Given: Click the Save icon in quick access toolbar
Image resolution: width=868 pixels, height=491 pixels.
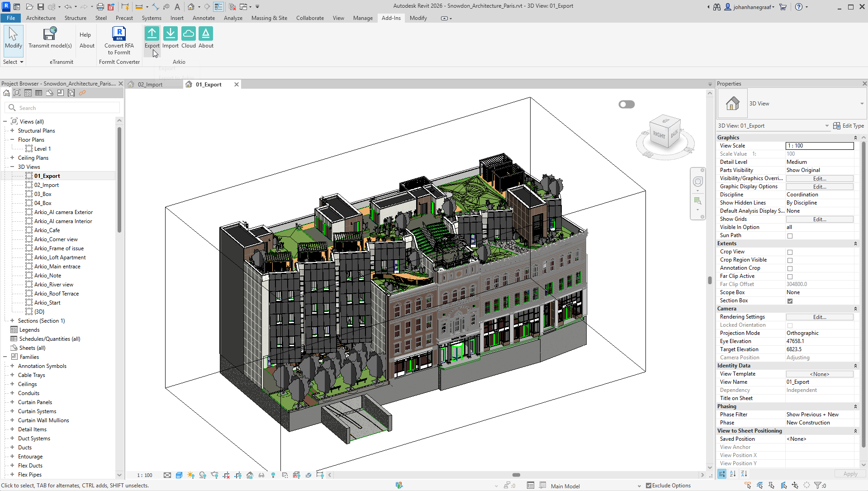Looking at the screenshot, I should click(x=40, y=7).
